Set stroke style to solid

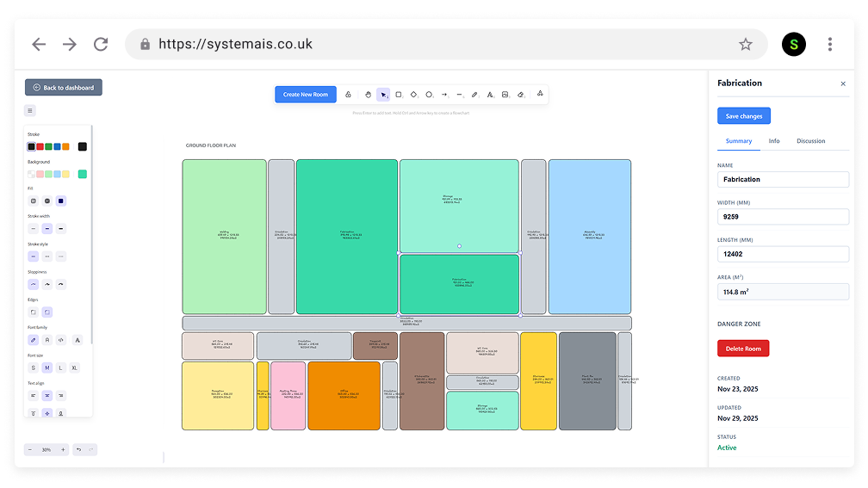[34, 256]
